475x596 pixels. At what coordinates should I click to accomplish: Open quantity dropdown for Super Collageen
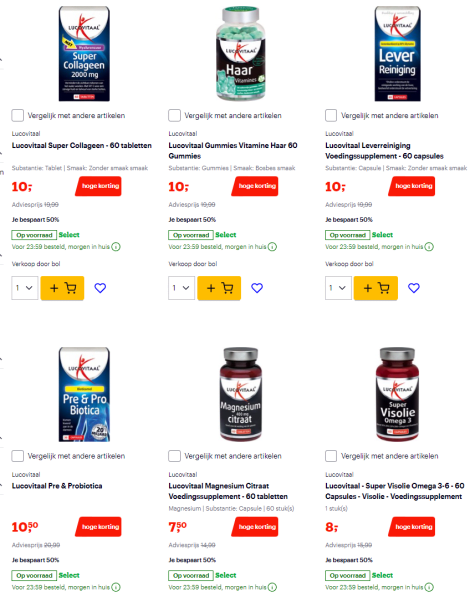25,288
